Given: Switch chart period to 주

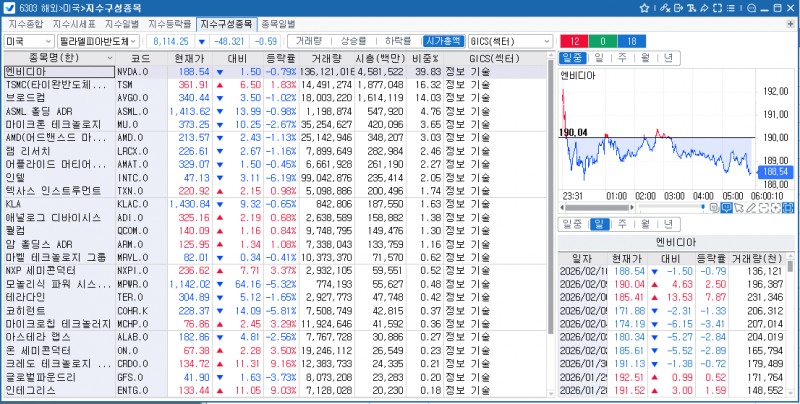Looking at the screenshot, I should [x=622, y=58].
